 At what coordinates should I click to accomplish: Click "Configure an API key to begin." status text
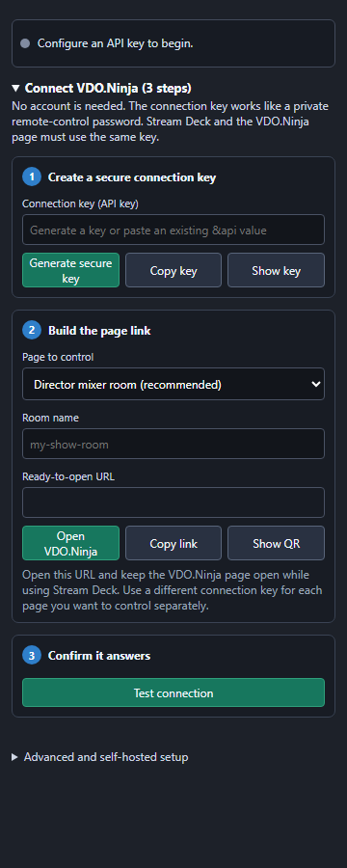(x=115, y=43)
